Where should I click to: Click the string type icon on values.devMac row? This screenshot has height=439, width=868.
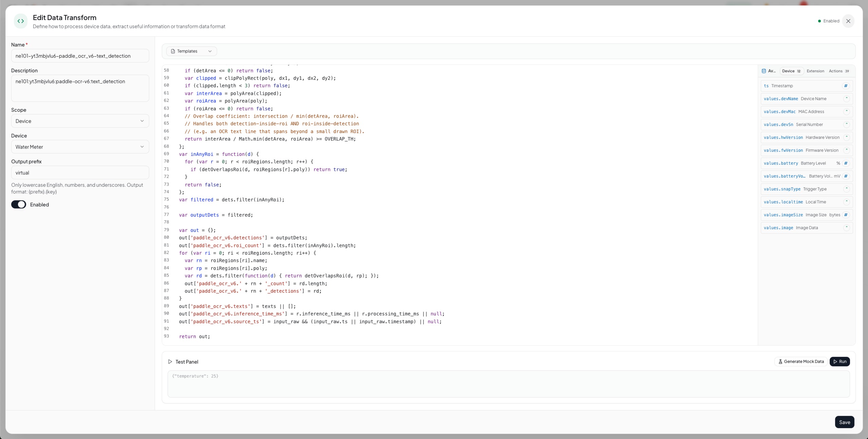pyautogui.click(x=847, y=112)
